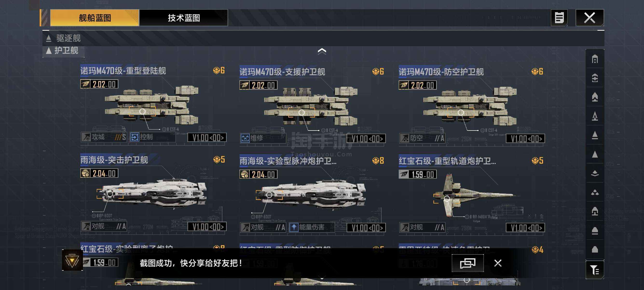Dismiss the screenshot success notification
Image resolution: width=644 pixels, height=290 pixels.
pyautogui.click(x=498, y=263)
